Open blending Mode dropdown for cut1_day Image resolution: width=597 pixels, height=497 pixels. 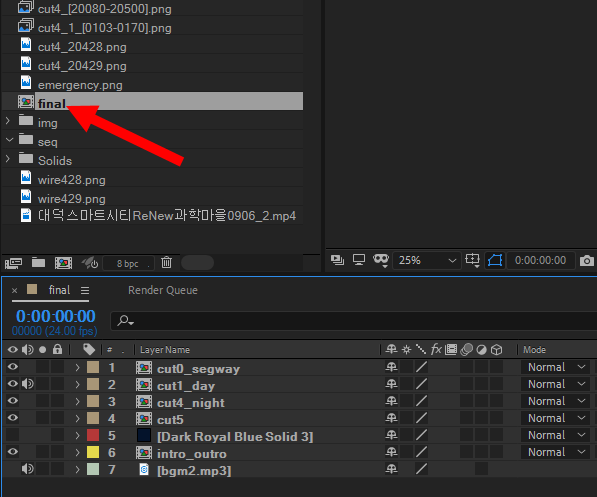click(556, 384)
